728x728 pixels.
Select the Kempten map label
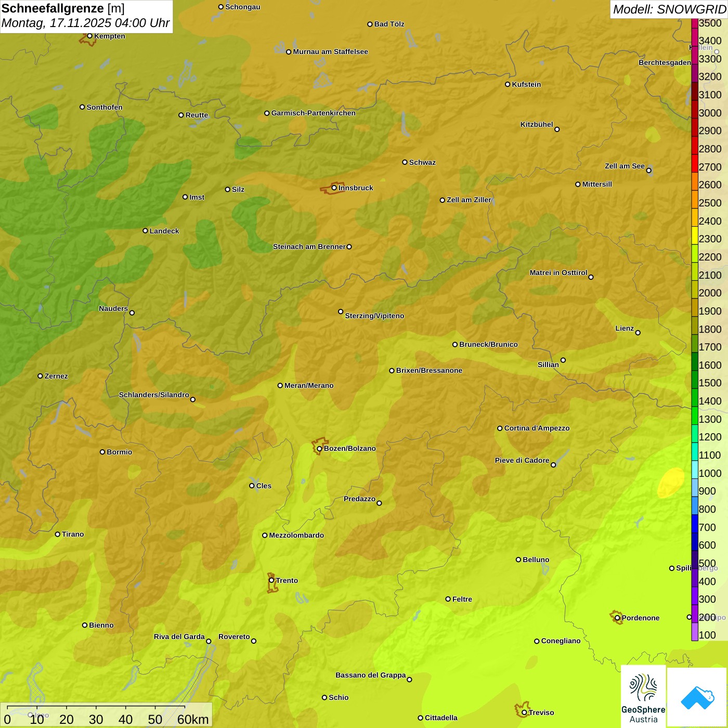pos(110,36)
